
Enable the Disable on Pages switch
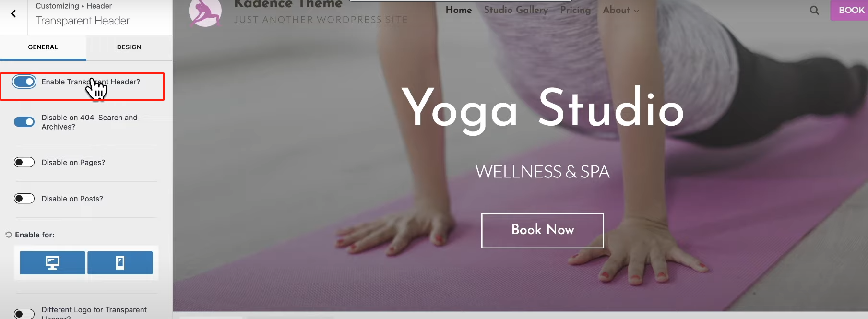pyautogui.click(x=24, y=162)
